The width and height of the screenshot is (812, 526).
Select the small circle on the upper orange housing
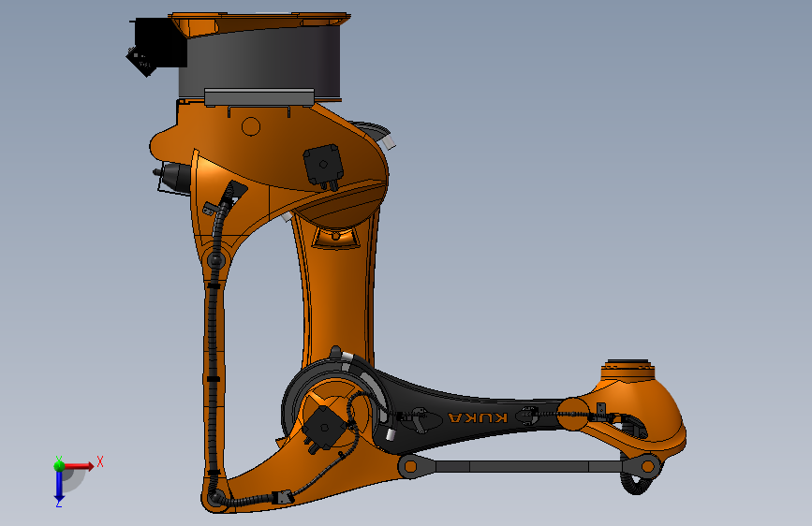click(251, 126)
